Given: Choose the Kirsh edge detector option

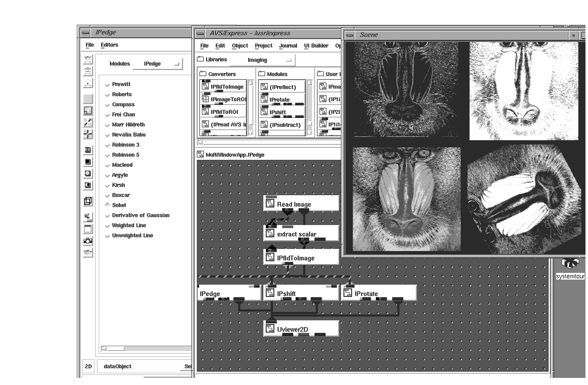Looking at the screenshot, I should tap(108, 185).
